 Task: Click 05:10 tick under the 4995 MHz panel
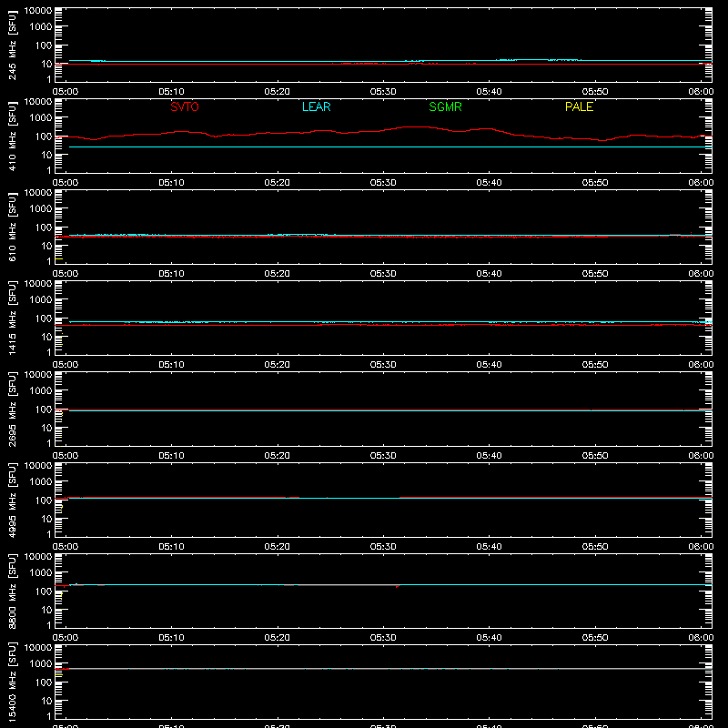point(171,547)
